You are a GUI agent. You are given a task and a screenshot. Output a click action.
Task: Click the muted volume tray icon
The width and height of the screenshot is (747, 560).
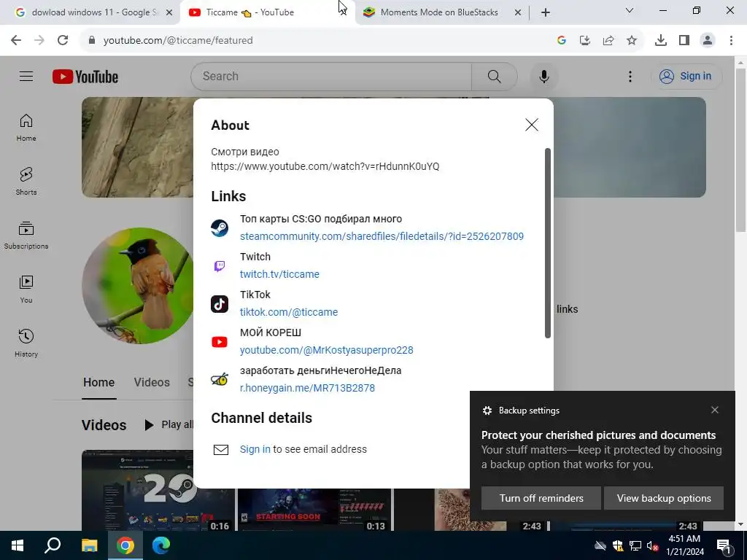pos(652,545)
